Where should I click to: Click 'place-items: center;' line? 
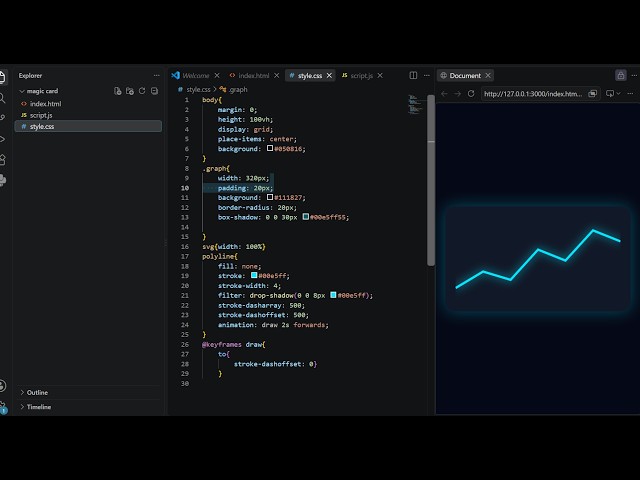257,139
